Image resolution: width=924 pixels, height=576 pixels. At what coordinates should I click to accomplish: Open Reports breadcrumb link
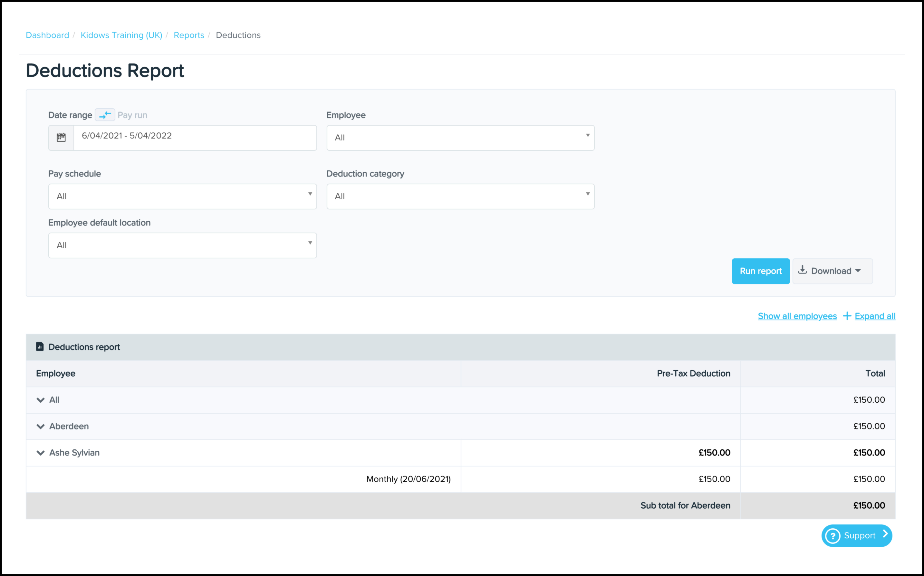click(188, 35)
